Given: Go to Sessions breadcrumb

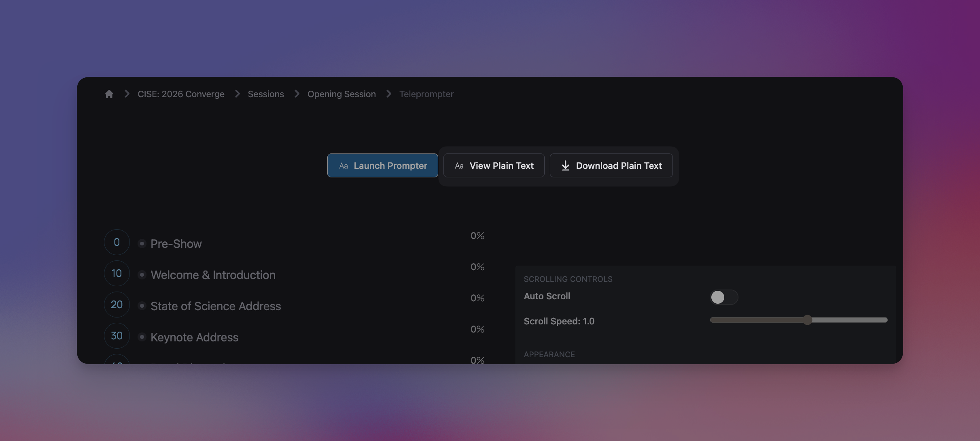Looking at the screenshot, I should coord(265,94).
